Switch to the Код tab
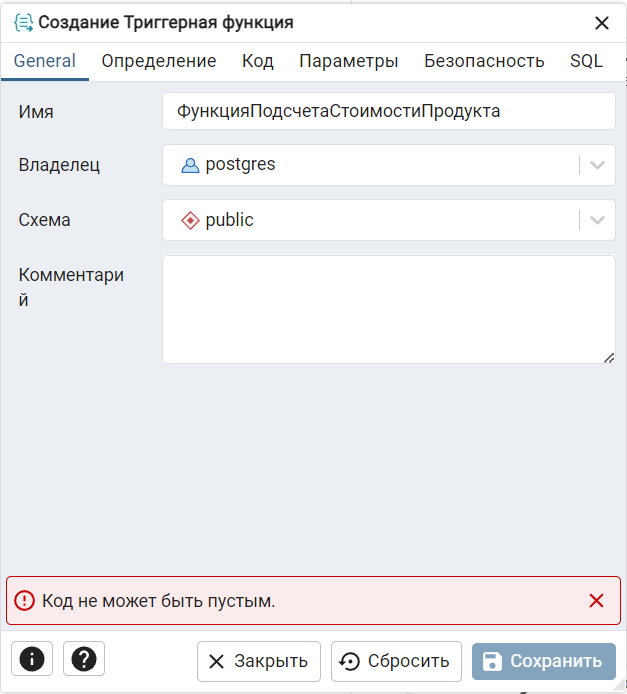The image size is (627, 694). (x=258, y=61)
